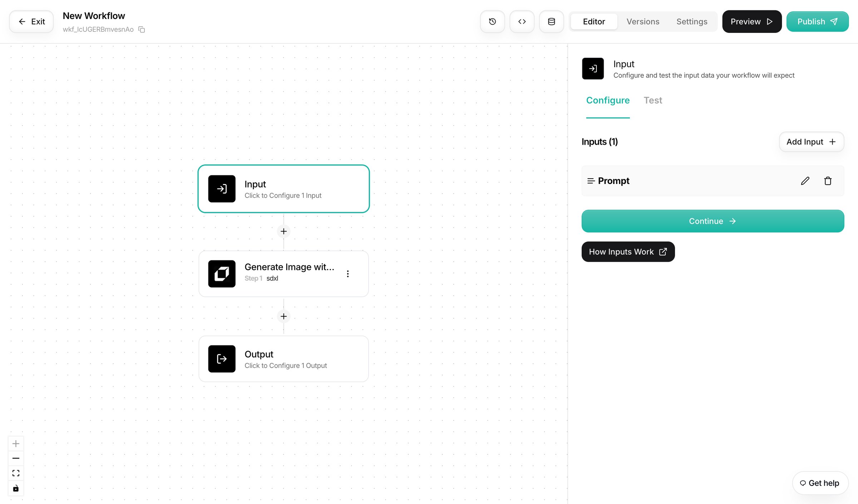
Task: Open the Get help chat
Action: pyautogui.click(x=820, y=483)
